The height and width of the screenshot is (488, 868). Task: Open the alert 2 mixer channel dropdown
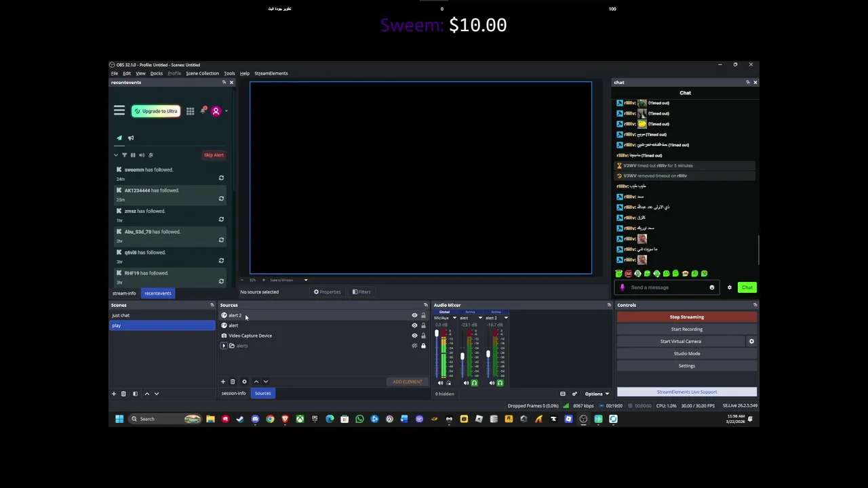(506, 318)
